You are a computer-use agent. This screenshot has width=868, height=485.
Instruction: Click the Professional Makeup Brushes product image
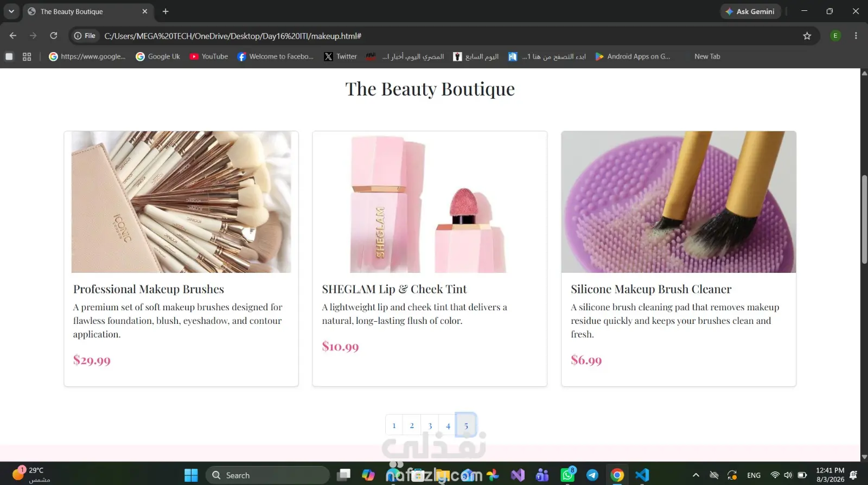tap(181, 202)
